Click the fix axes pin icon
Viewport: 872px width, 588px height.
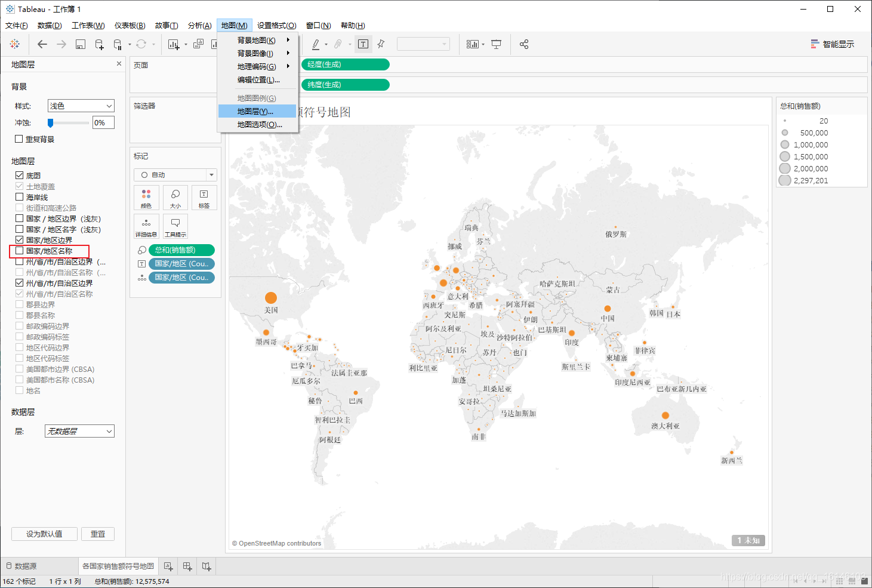click(381, 44)
